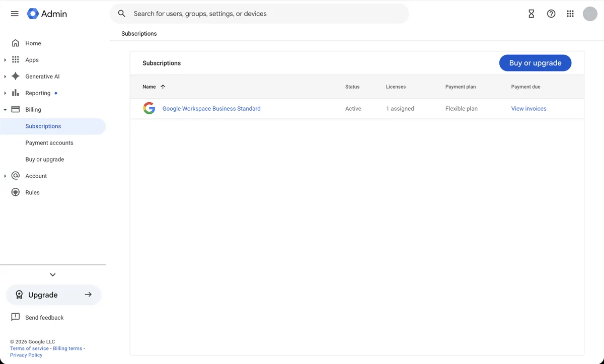Open the tasks hourglass icon

point(531,14)
